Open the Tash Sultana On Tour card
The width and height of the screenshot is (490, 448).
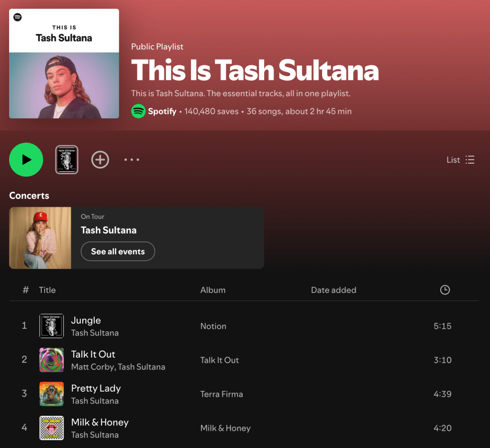[136, 238]
